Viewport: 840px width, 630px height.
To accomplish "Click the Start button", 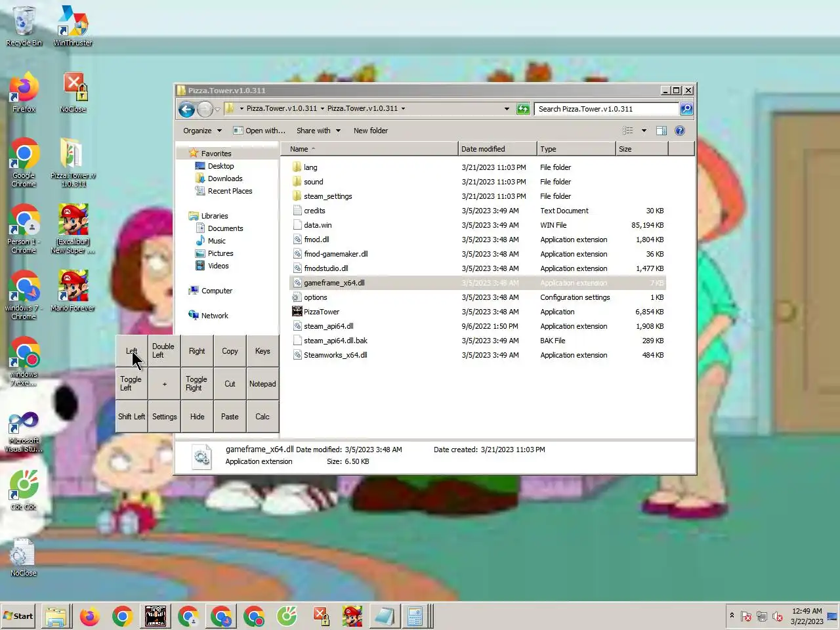I will click(18, 616).
